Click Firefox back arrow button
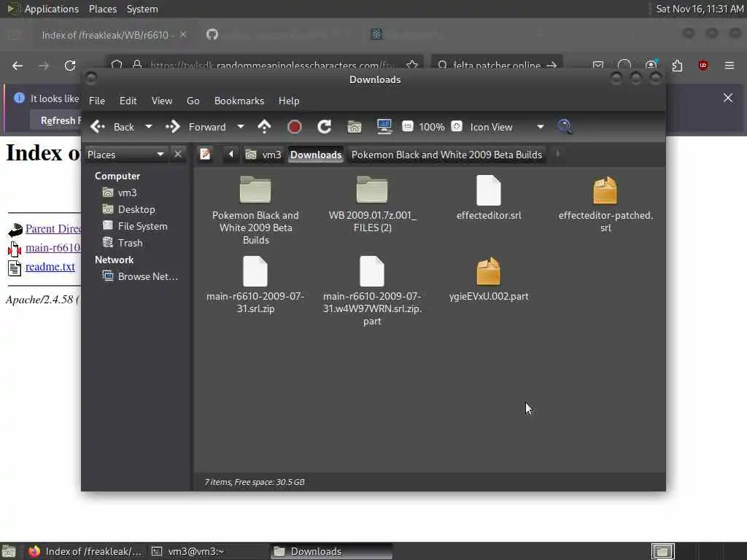Image resolution: width=747 pixels, height=560 pixels. 18,66
